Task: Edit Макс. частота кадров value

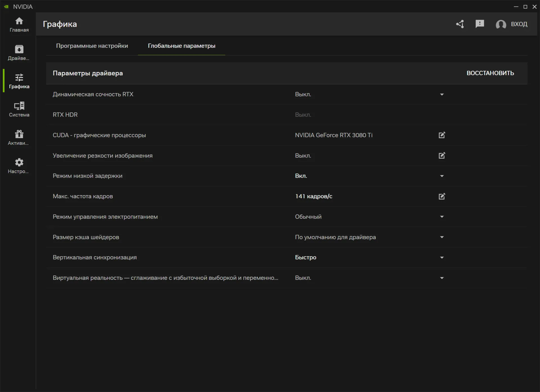Action: click(442, 196)
